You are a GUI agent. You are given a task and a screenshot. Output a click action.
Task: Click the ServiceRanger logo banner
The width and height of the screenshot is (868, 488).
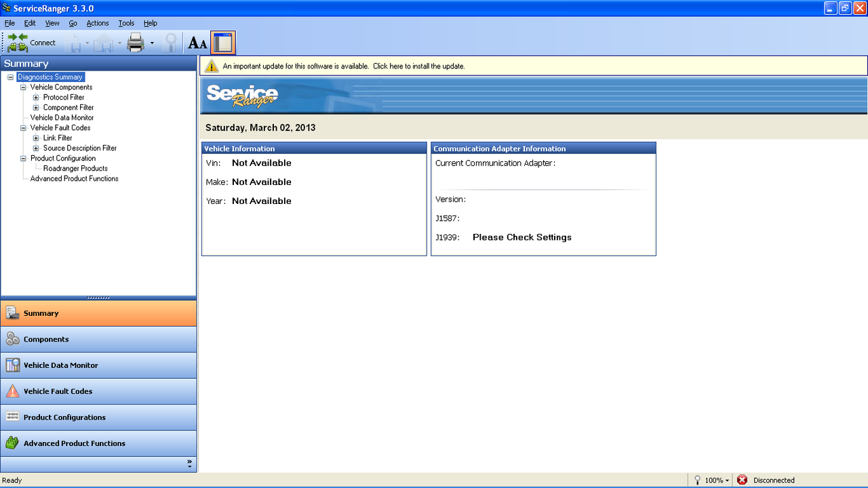[x=242, y=96]
